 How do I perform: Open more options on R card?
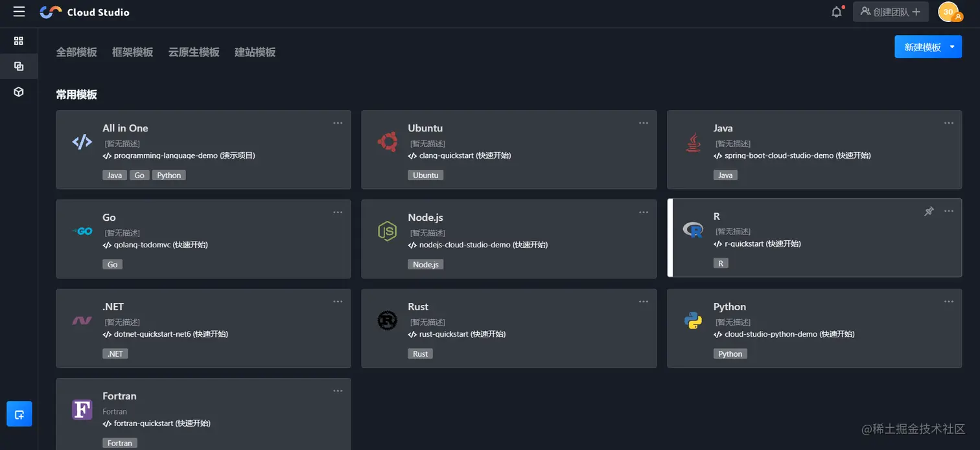[x=949, y=211]
